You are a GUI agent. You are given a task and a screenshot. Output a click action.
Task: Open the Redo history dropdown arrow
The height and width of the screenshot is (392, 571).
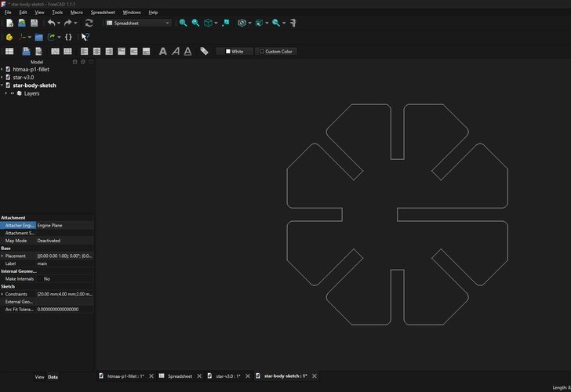click(x=75, y=23)
